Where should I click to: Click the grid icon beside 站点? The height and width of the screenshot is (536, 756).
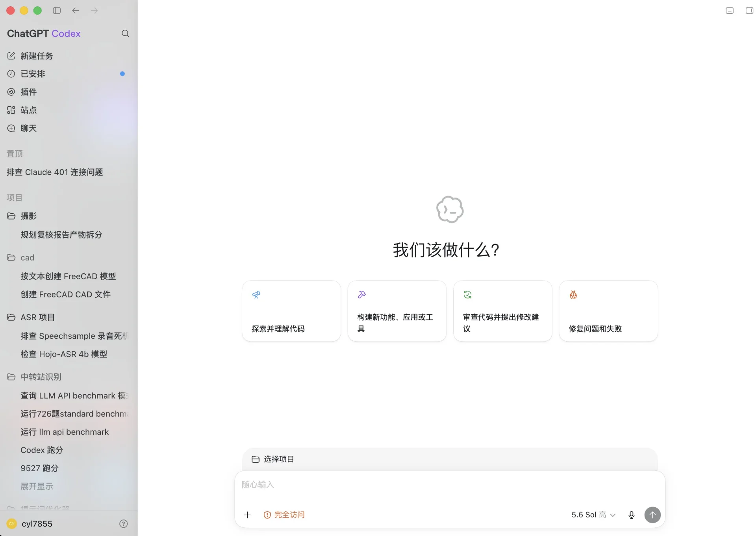pos(11,110)
